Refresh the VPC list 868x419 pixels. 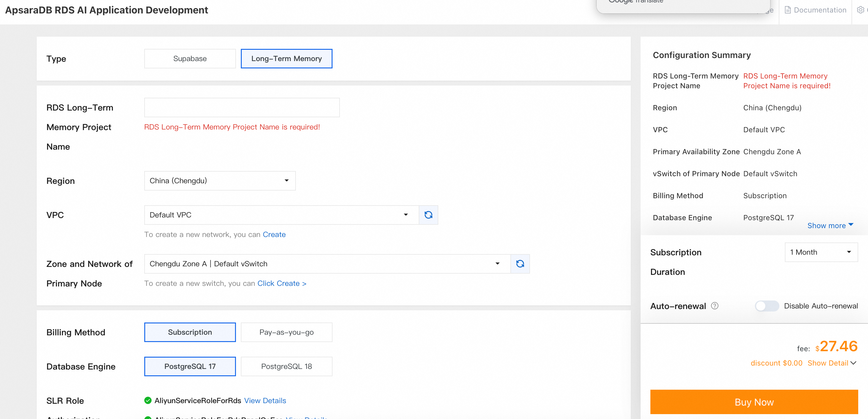click(428, 215)
